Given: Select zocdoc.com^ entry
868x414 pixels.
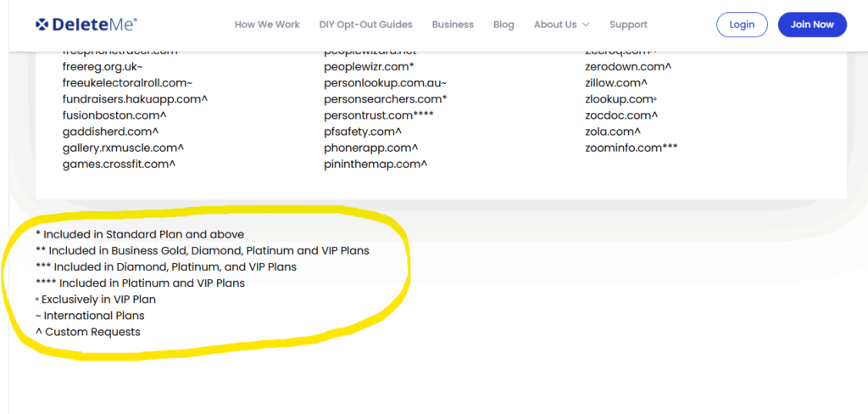Looking at the screenshot, I should pos(621,115).
